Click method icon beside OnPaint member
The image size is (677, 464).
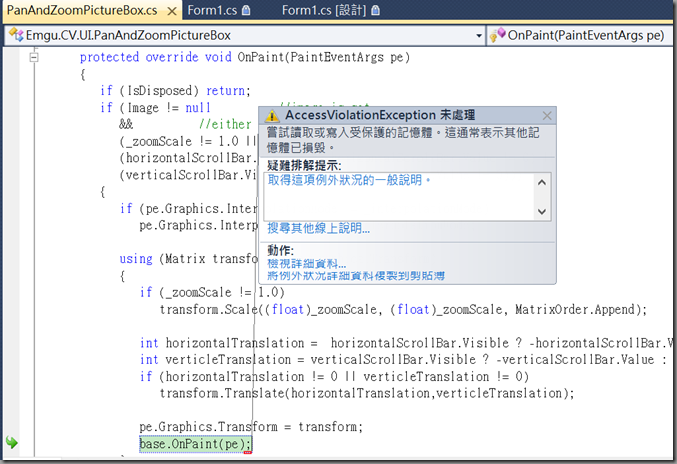click(497, 35)
